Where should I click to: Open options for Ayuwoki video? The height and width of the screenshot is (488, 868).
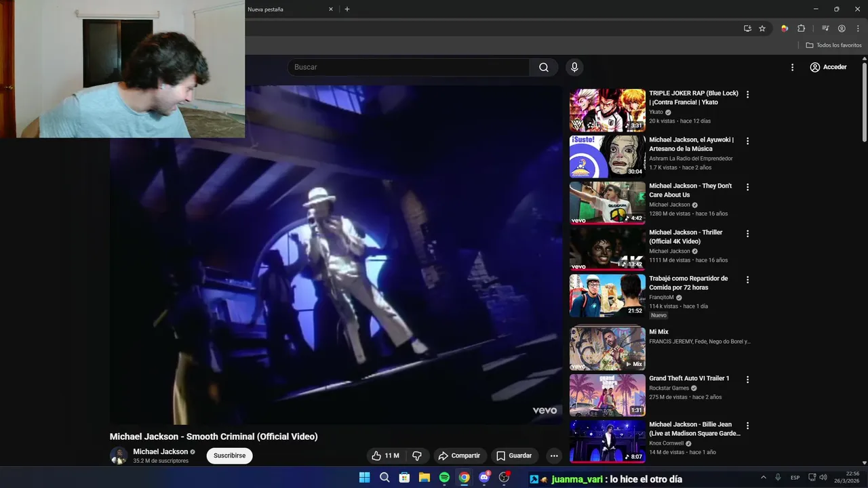748,141
